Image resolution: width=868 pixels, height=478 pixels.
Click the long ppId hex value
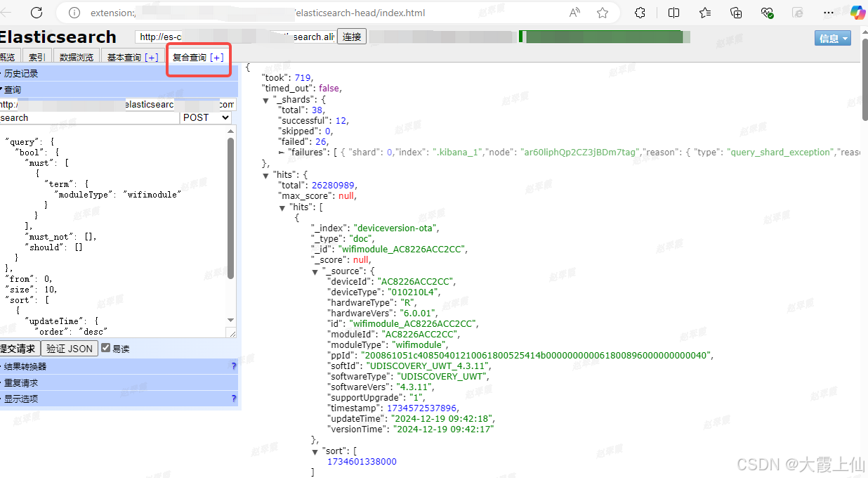pos(537,356)
